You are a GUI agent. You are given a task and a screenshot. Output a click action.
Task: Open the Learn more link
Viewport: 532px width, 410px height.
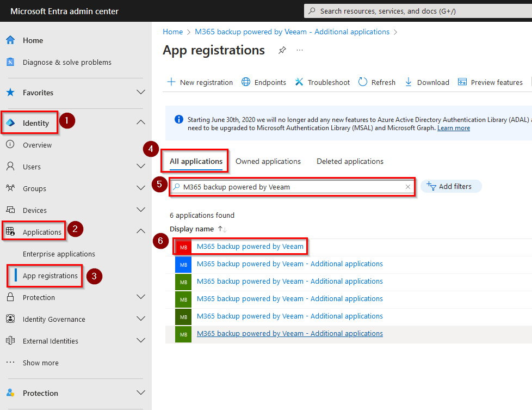(x=454, y=128)
